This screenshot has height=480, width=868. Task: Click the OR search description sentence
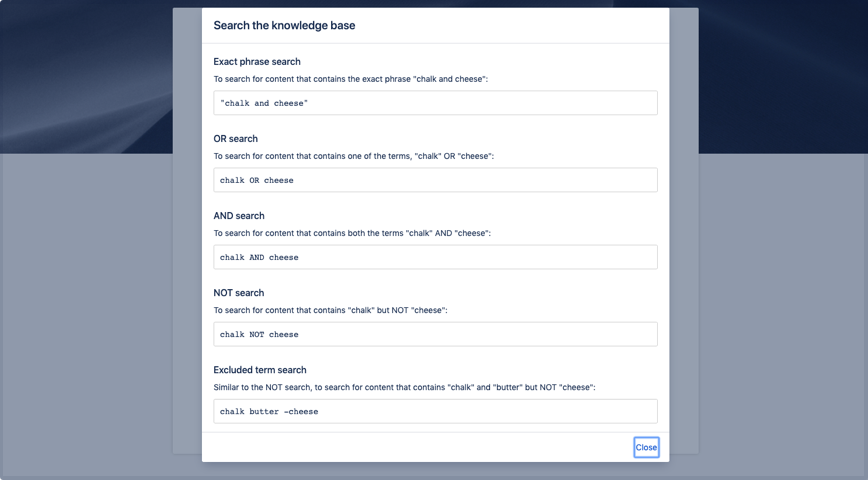[x=354, y=156]
